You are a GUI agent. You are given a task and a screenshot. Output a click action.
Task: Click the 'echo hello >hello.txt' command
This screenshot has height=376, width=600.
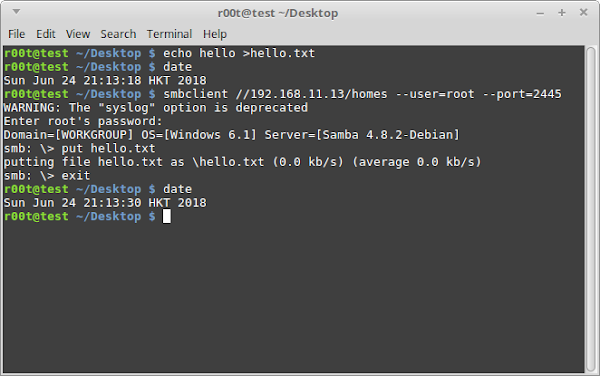pos(239,53)
